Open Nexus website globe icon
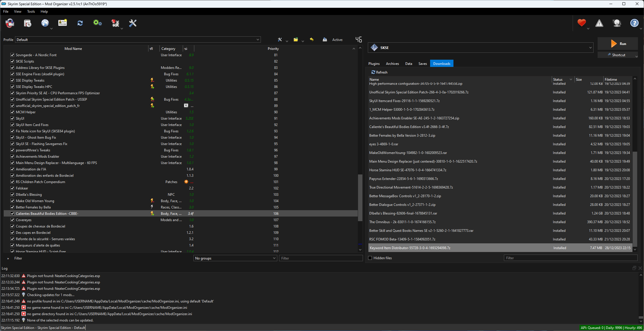 [x=45, y=23]
